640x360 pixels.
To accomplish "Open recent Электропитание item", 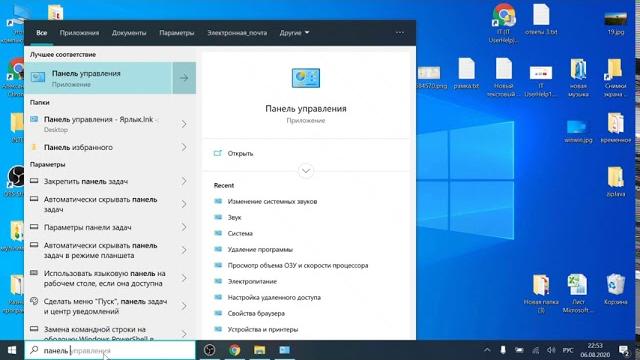I will pos(252,281).
